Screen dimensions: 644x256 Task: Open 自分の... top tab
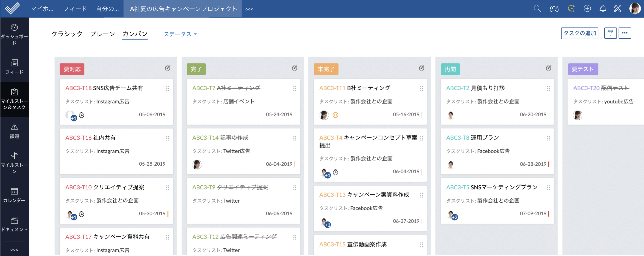point(108,9)
